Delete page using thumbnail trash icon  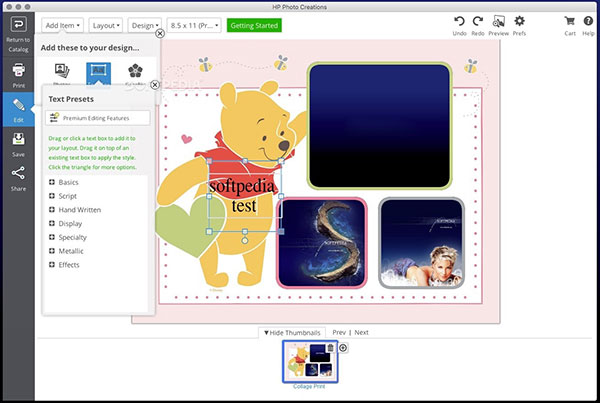(x=330, y=348)
